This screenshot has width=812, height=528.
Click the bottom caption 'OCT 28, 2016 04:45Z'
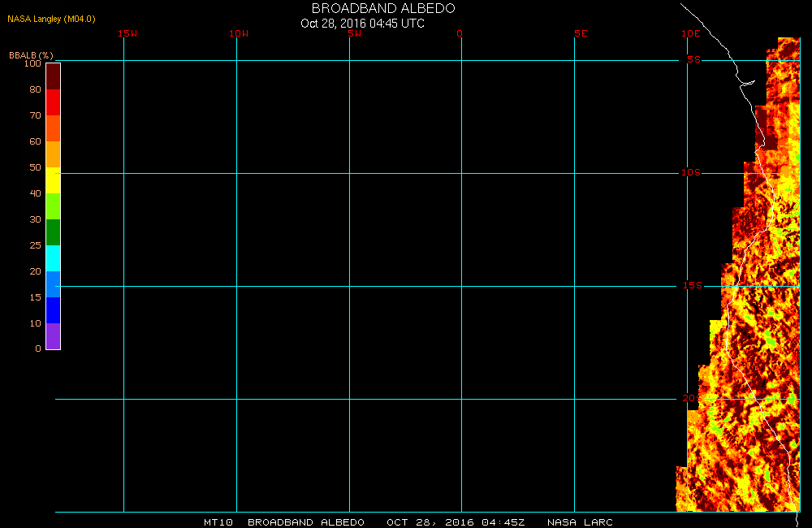click(x=456, y=522)
